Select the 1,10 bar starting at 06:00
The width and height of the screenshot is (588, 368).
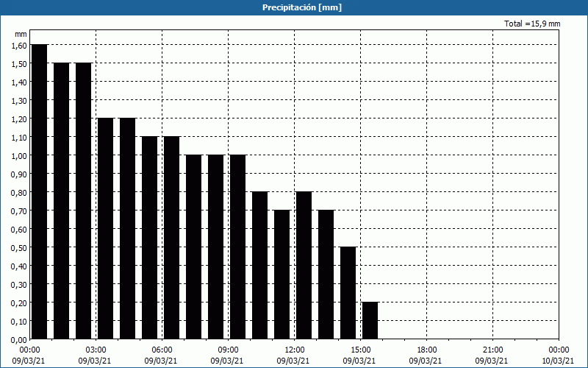[171, 237]
